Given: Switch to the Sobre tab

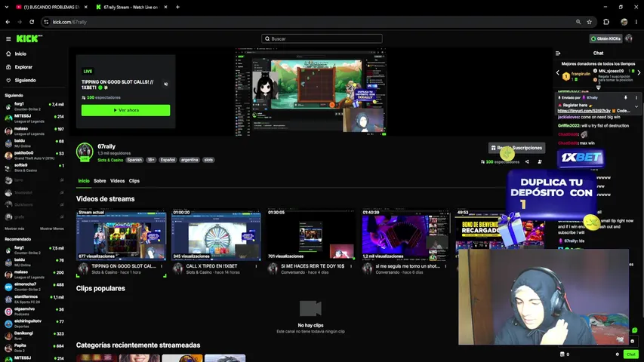Looking at the screenshot, I should [x=100, y=181].
